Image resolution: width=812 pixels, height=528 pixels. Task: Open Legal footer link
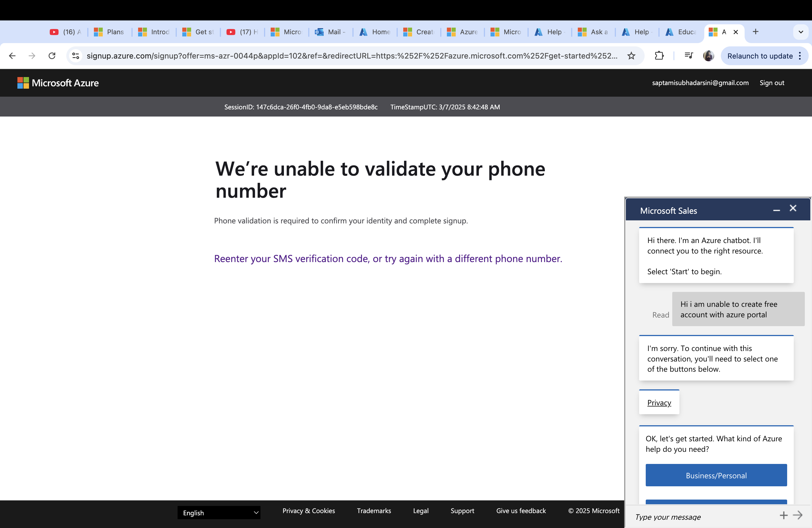pos(421,511)
